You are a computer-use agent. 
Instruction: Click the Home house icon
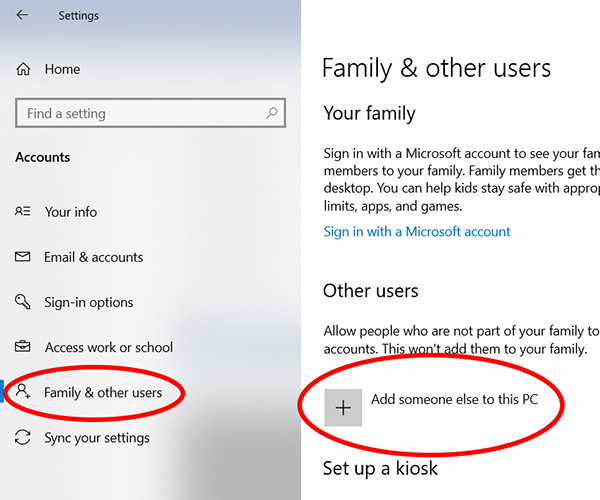pyautogui.click(x=24, y=69)
